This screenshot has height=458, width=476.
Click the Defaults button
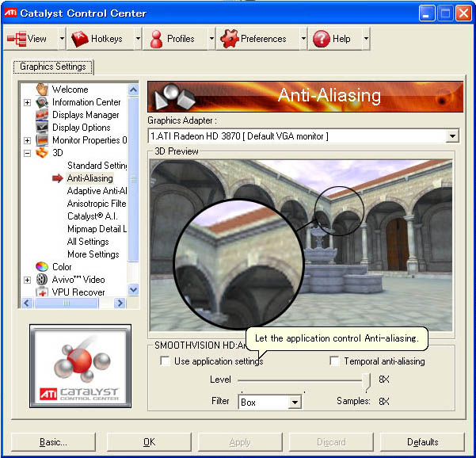click(x=422, y=442)
